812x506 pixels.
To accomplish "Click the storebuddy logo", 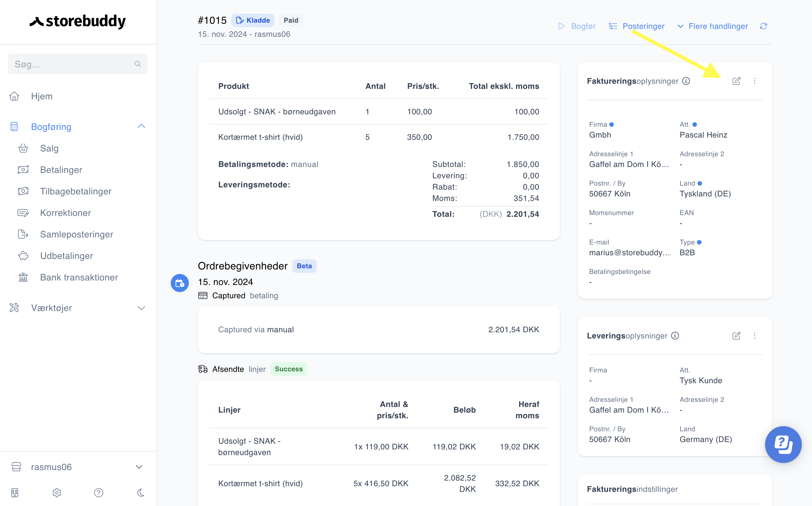I will click(77, 22).
